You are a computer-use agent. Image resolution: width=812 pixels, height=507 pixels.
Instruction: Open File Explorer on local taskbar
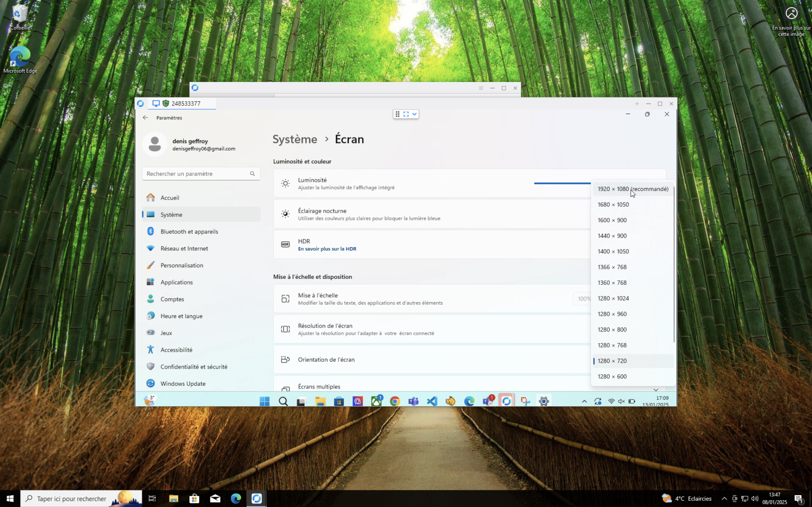pyautogui.click(x=173, y=499)
